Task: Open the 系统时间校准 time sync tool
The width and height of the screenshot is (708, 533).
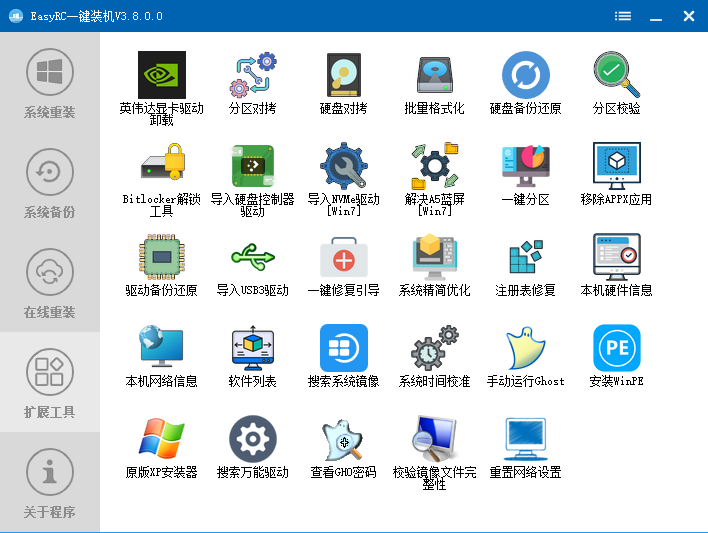Action: 434,356
